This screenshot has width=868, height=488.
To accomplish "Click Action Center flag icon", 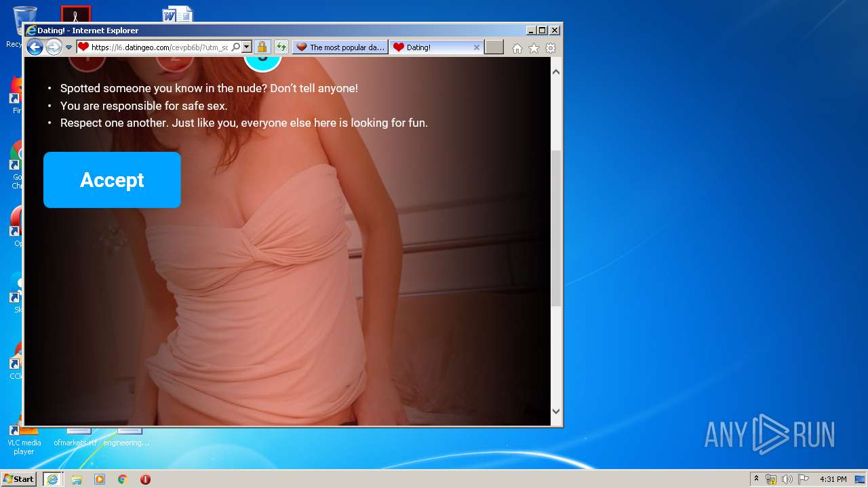I will pos(804,479).
